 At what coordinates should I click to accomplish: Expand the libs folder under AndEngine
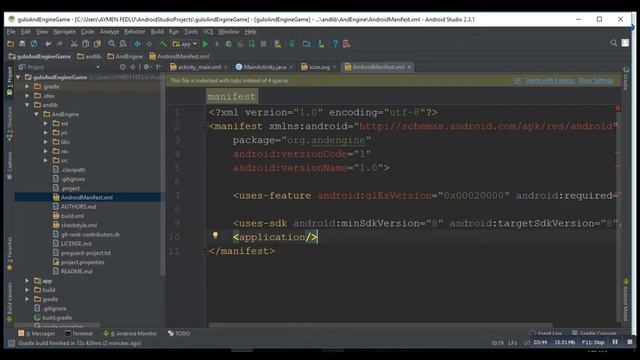click(46, 142)
